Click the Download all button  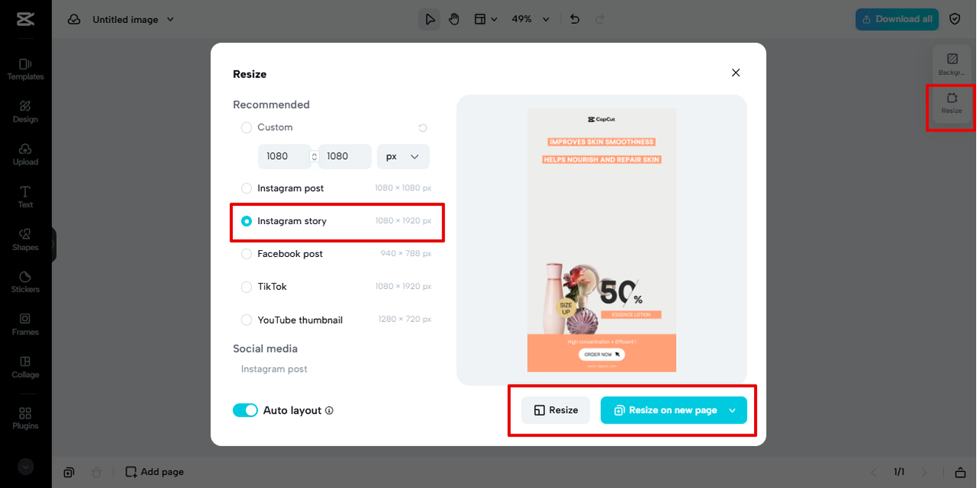click(x=897, y=19)
